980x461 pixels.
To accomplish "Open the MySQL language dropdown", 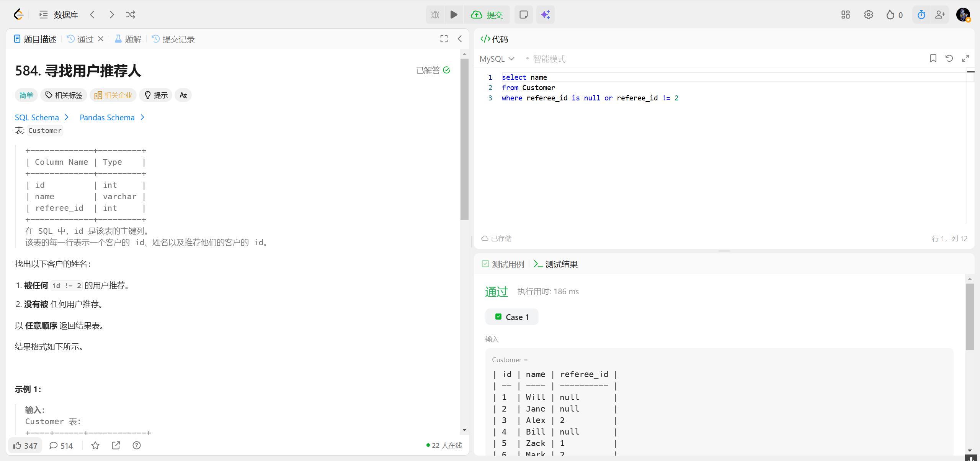I will (497, 59).
